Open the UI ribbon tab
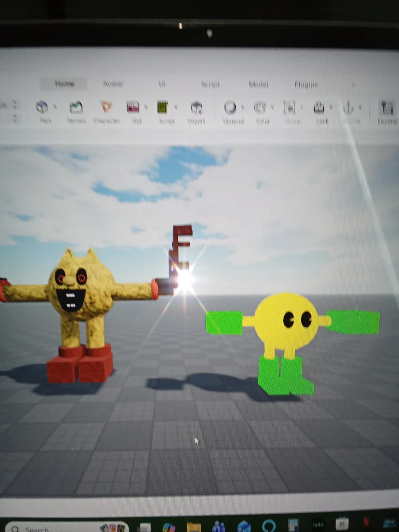Image resolution: width=399 pixels, height=532 pixels. tap(162, 84)
